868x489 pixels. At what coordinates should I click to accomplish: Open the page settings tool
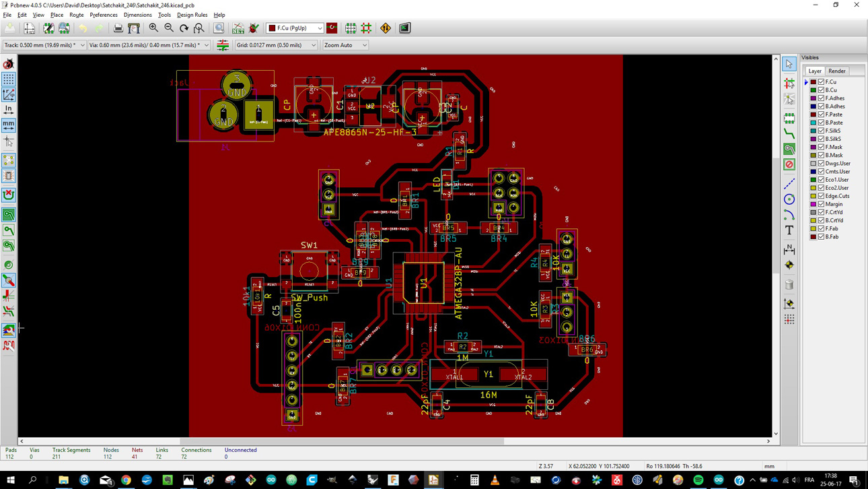pos(30,28)
